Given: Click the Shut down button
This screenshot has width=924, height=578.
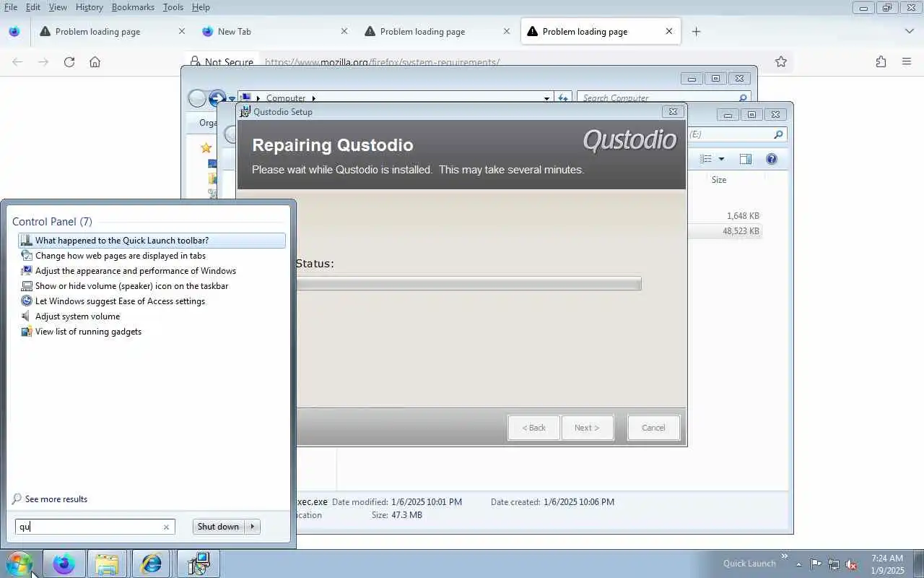Looking at the screenshot, I should pyautogui.click(x=218, y=527).
